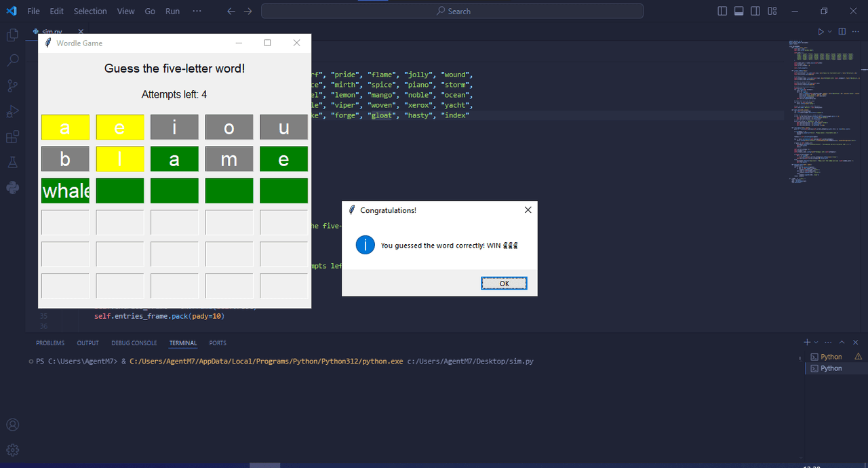Select the second Python terminal entry
The width and height of the screenshot is (868, 468).
coord(831,368)
